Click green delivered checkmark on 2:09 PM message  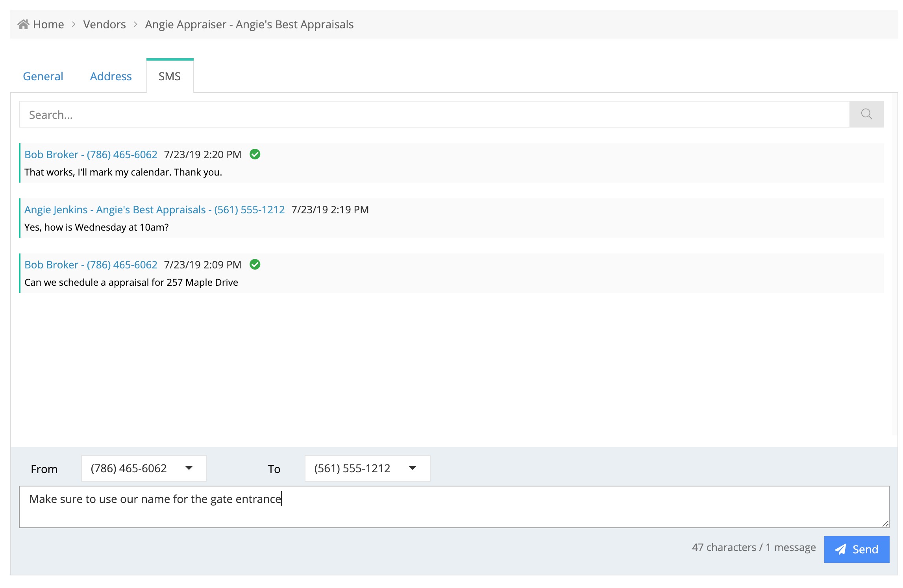point(255,264)
